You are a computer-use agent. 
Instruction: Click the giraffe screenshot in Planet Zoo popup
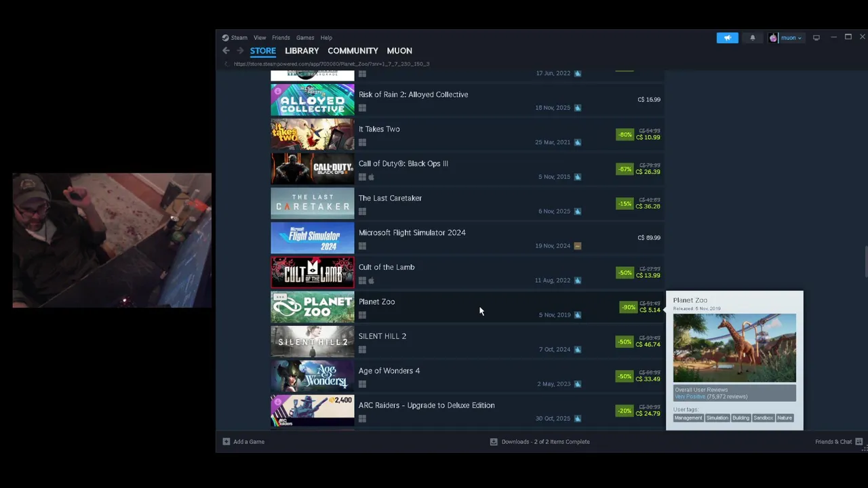pyautogui.click(x=734, y=348)
